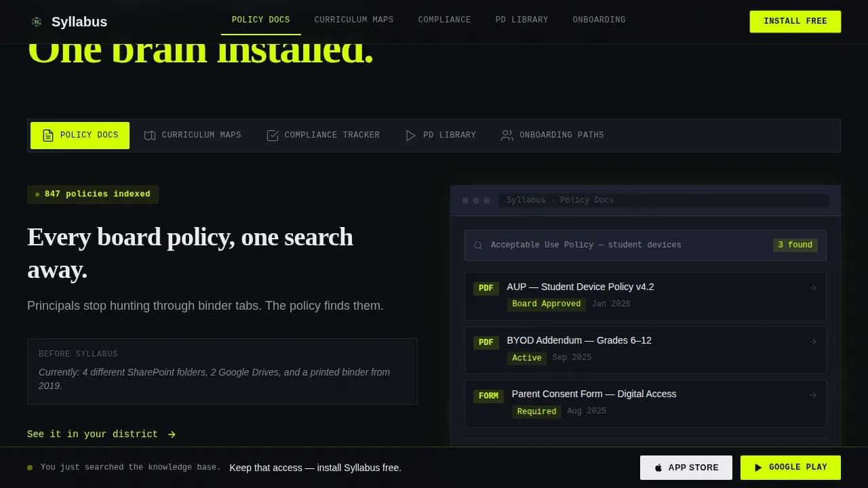868x488 pixels.
Task: Click the map icon for Curriculum Maps
Action: pos(150,136)
